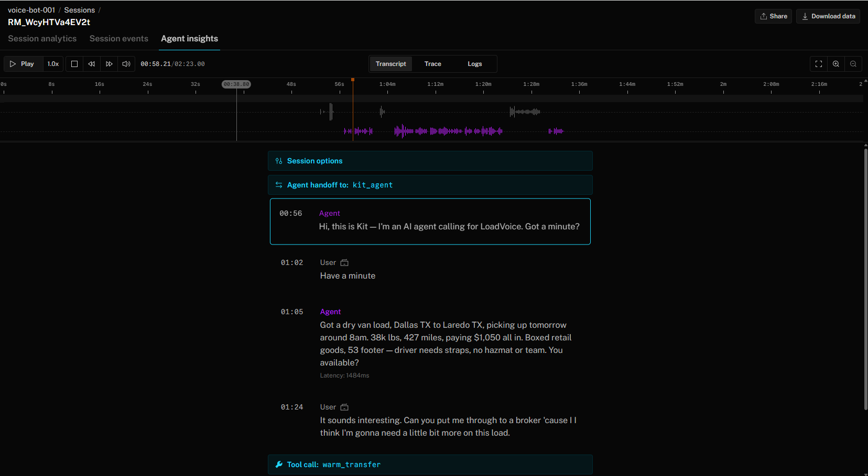
Task: Click the icon beside User at 01:24
Action: coord(344,407)
